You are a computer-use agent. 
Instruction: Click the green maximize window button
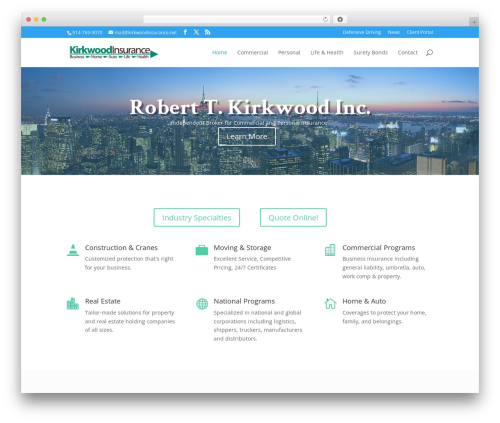point(44,19)
